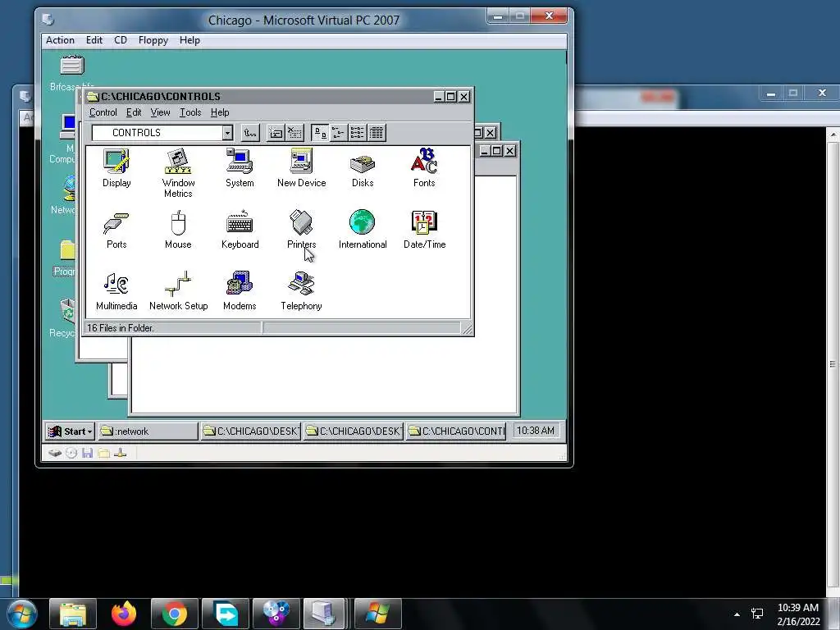The width and height of the screenshot is (840, 630).
Task: Open the Window Metrics icon
Action: pyautogui.click(x=178, y=173)
